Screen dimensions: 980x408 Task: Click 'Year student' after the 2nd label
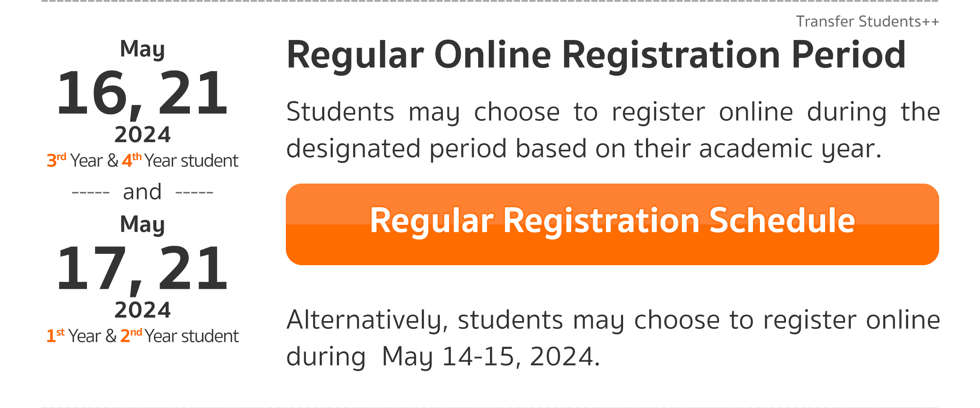coord(192,336)
